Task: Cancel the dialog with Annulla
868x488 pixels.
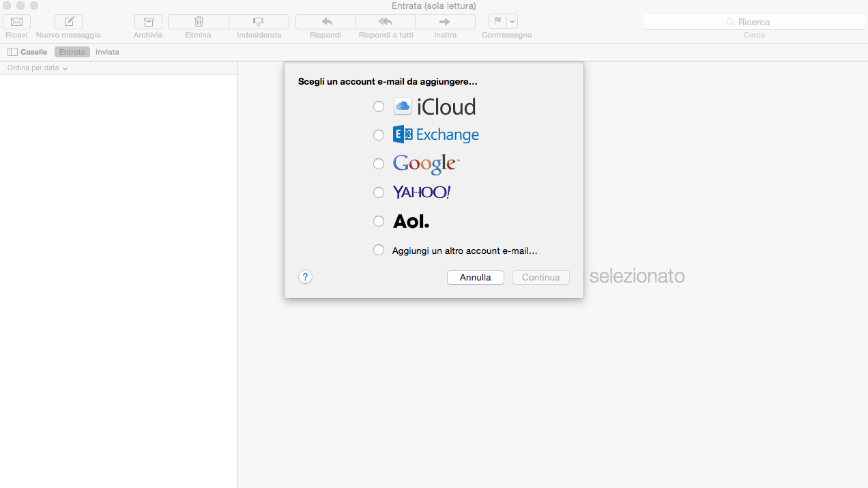Action: (476, 278)
